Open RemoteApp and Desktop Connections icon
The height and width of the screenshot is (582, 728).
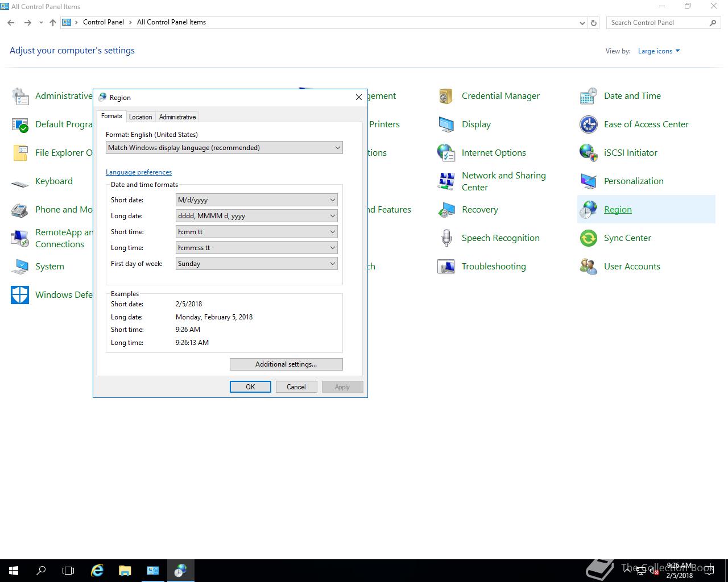point(20,238)
